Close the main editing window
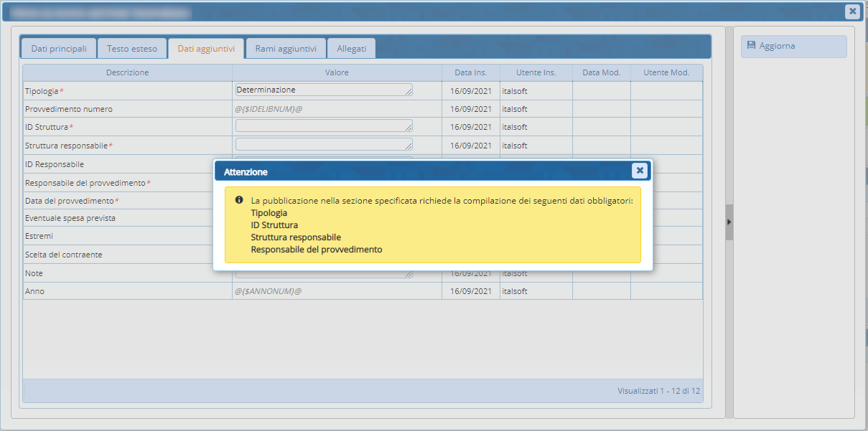Image resolution: width=868 pixels, height=431 pixels. click(851, 11)
